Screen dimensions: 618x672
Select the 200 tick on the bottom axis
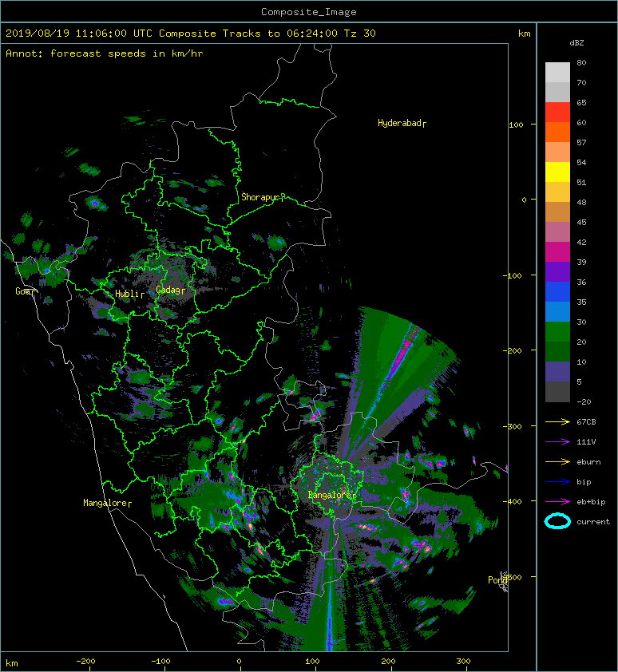[388, 662]
